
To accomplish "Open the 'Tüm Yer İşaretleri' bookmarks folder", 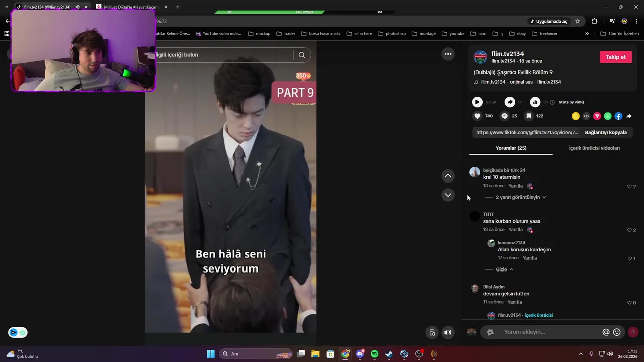I will (619, 34).
